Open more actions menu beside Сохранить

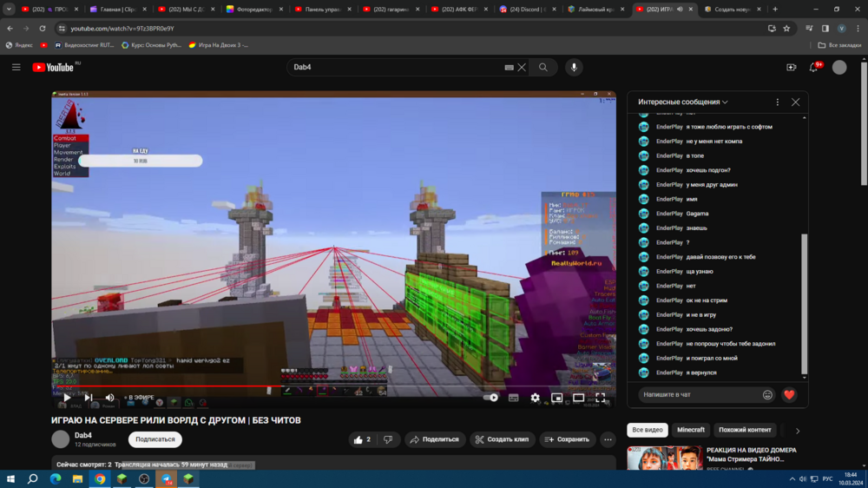click(608, 440)
